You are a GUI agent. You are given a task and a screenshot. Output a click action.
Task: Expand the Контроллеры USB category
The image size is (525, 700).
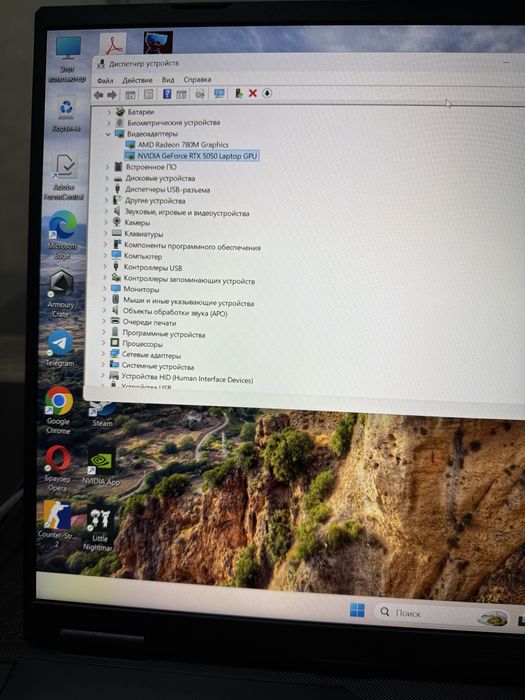[105, 267]
